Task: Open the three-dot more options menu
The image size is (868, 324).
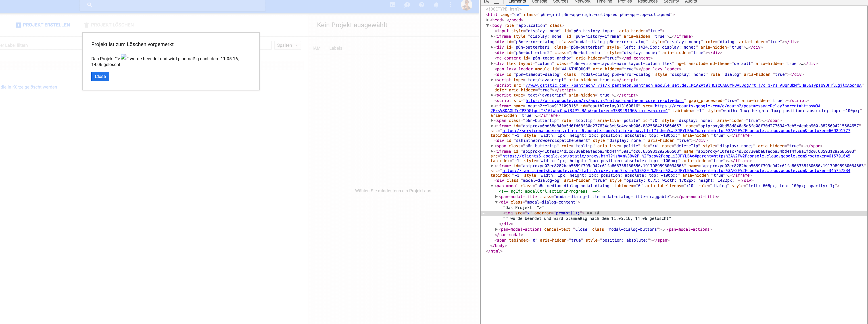Action: (450, 5)
